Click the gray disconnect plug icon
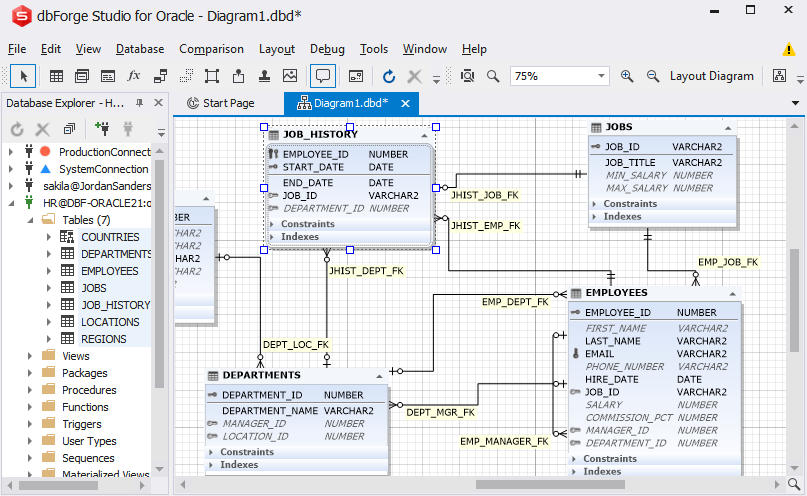This screenshot has width=807, height=496. pyautogui.click(x=128, y=129)
